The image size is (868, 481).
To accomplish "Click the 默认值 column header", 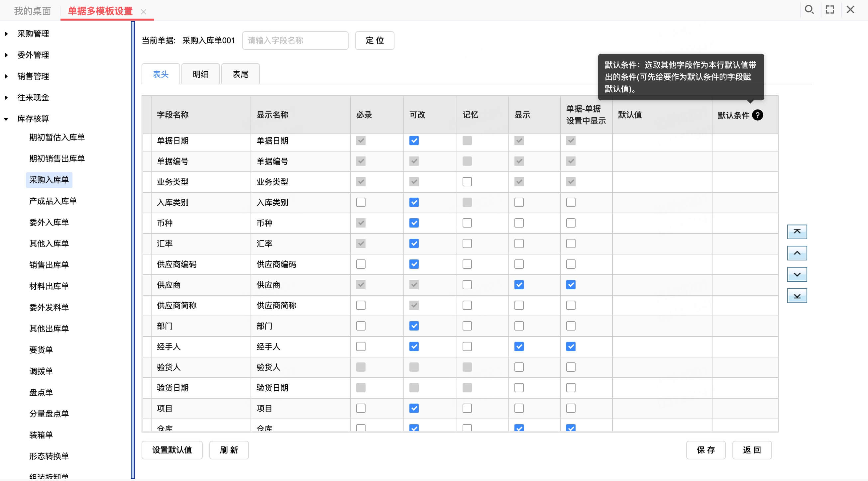I will point(662,115).
